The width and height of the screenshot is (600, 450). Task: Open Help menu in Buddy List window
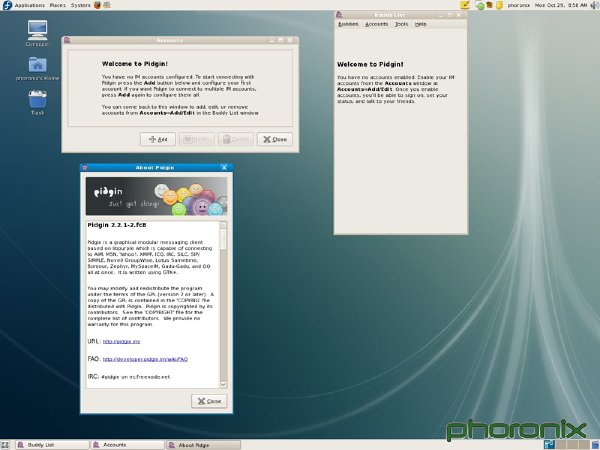pos(420,24)
